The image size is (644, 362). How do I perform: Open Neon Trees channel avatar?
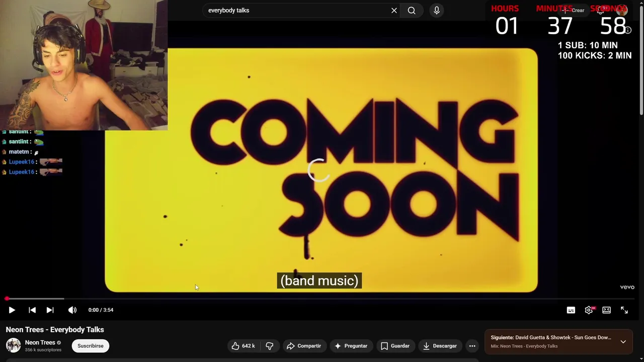click(13, 345)
